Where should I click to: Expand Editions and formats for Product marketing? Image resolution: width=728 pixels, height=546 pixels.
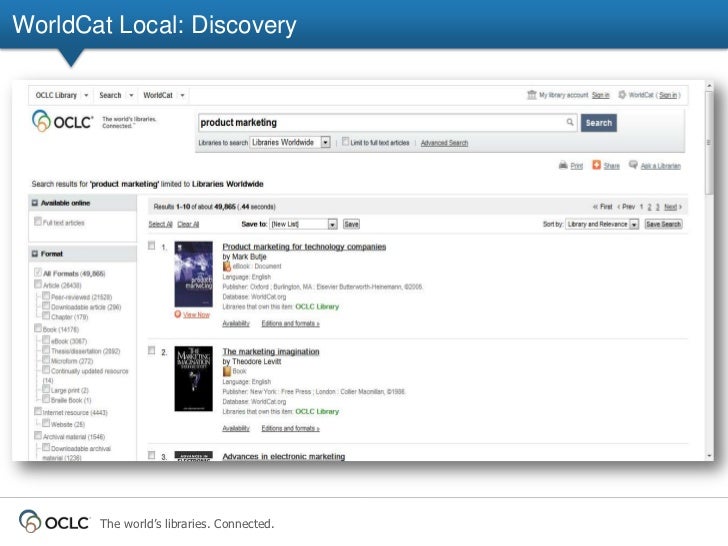click(290, 324)
